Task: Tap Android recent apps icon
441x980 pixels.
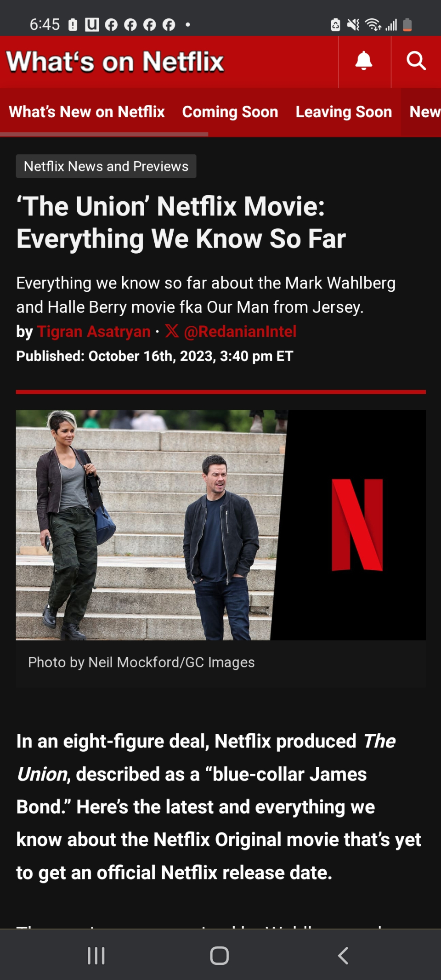Action: click(96, 956)
